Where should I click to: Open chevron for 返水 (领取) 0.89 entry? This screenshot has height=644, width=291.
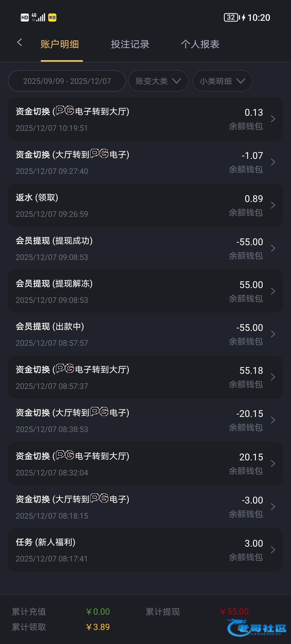point(273,205)
